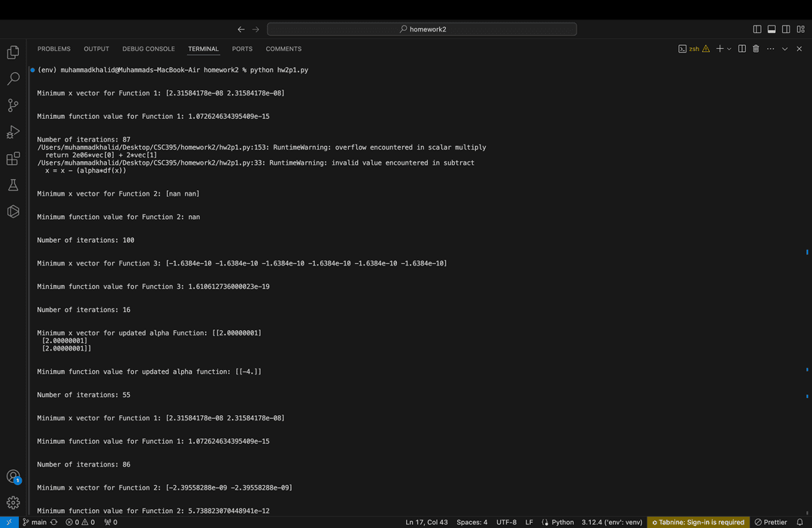Sign in to Tabnine from the status bar

(x=698, y=522)
